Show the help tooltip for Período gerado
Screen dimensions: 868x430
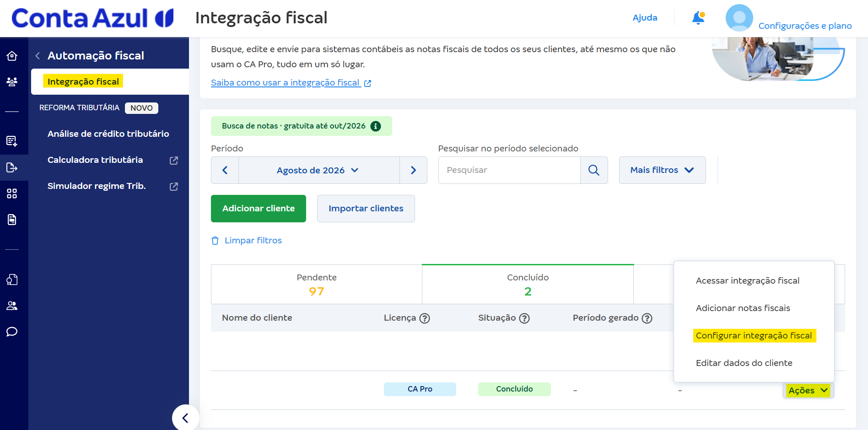click(647, 318)
